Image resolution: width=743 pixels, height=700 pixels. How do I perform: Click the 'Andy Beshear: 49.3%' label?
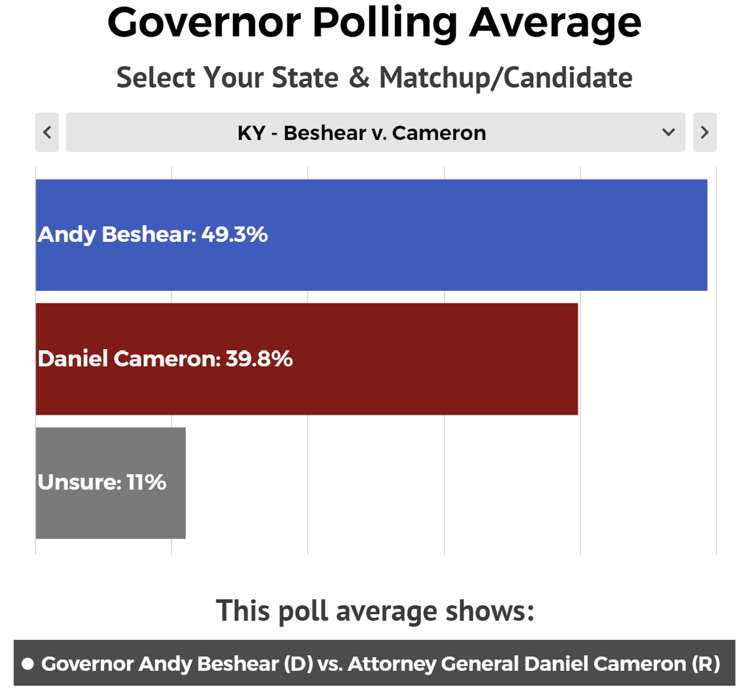coord(152,235)
